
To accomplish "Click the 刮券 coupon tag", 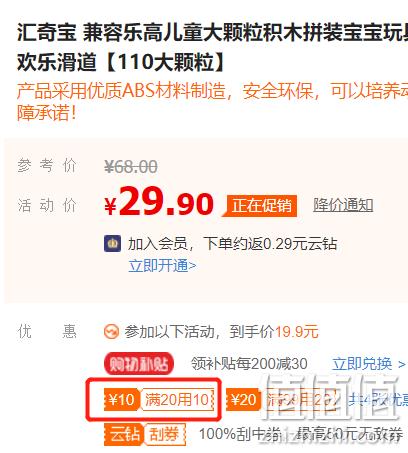I will coord(164,434).
